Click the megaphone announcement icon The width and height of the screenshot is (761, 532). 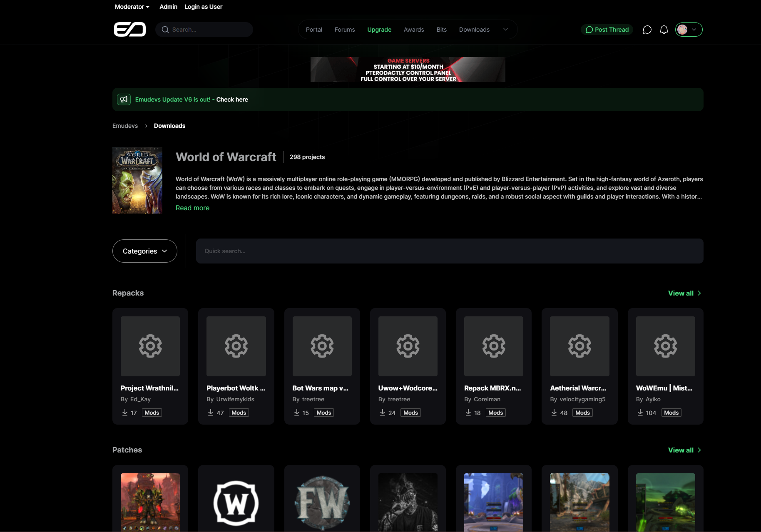coord(124,99)
